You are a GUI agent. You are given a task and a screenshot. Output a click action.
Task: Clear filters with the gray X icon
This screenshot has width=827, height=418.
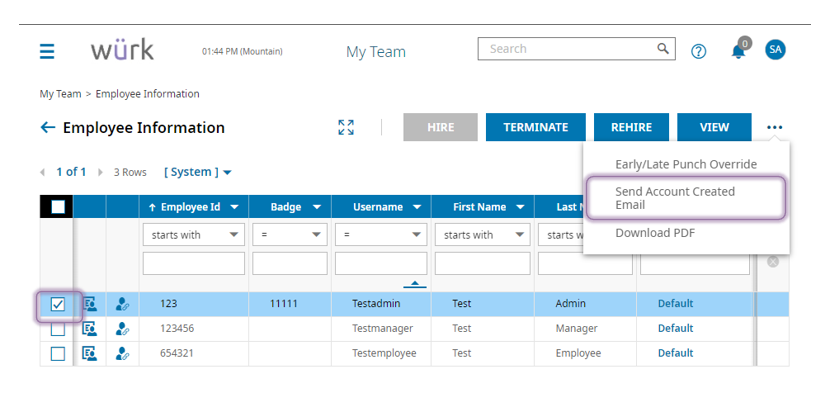click(773, 261)
